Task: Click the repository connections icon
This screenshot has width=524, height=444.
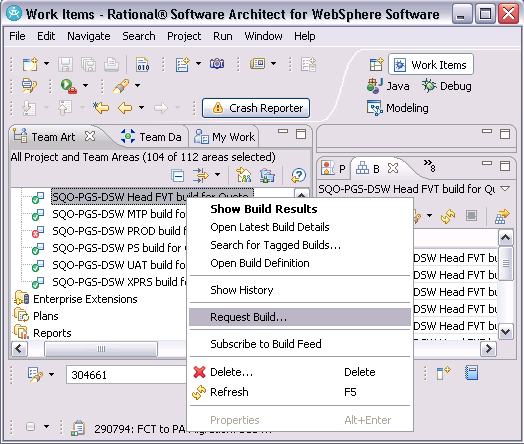Action: 267,175
